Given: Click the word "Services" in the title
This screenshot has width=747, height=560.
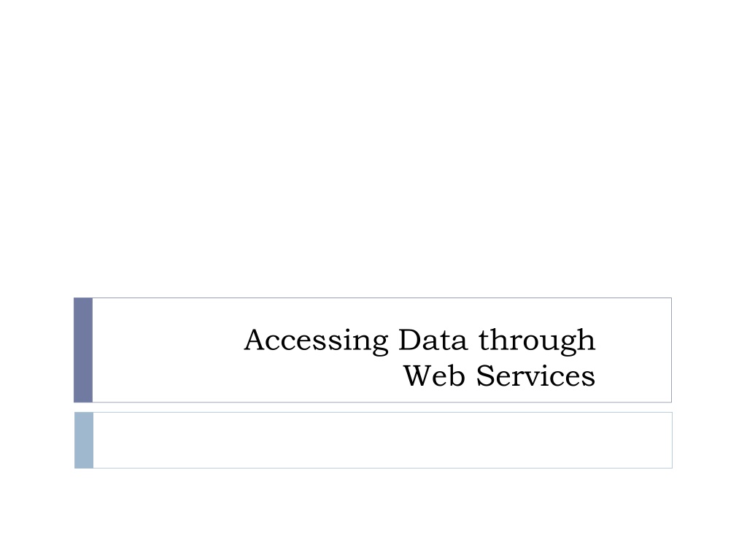Looking at the screenshot, I should click(x=535, y=376).
